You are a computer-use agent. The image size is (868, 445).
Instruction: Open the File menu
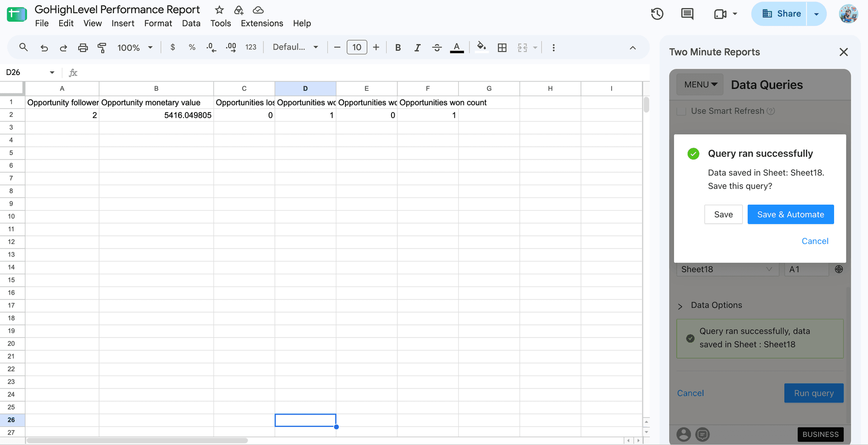(42, 23)
